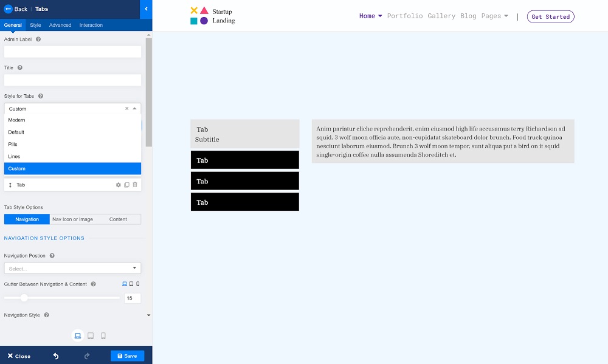Viewport: 608px width, 364px height.
Task: Delete the Tab item with trash icon
Action: (135, 185)
